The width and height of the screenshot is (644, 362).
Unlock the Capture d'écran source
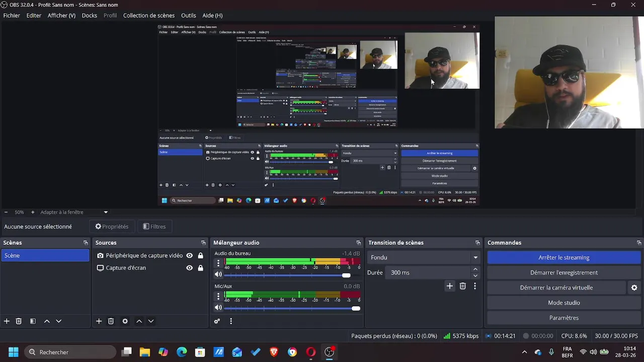[200, 268]
